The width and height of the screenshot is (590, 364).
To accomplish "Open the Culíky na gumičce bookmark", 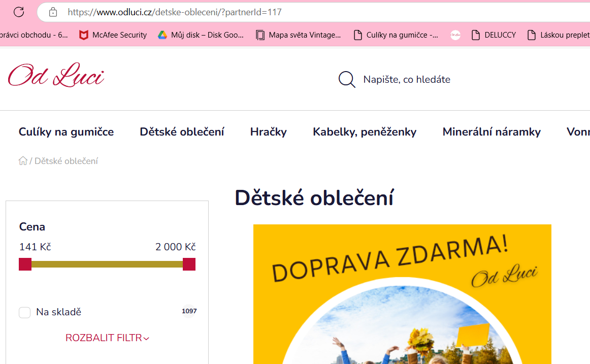I will click(x=396, y=35).
